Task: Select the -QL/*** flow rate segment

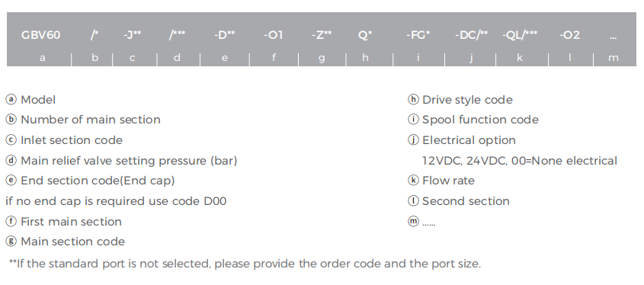Action: pos(520,35)
